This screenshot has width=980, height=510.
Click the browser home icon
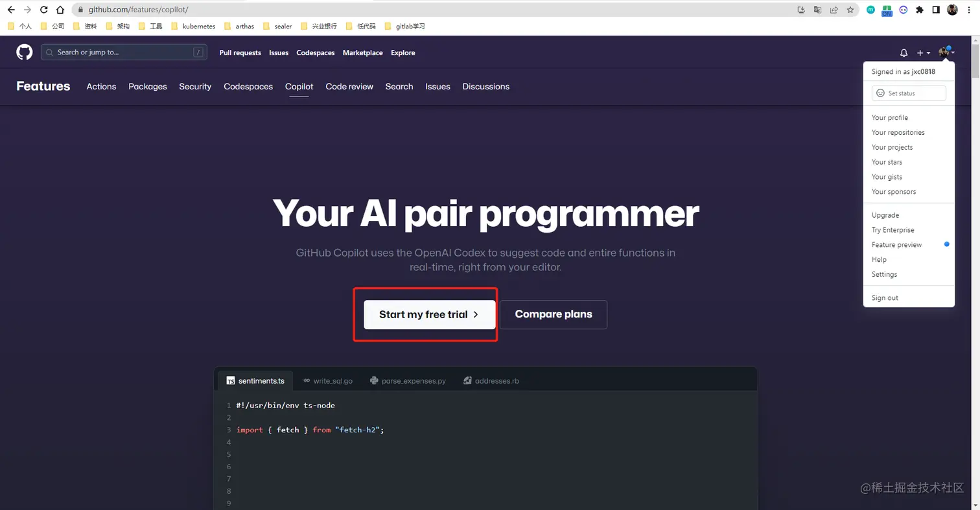[60, 10]
